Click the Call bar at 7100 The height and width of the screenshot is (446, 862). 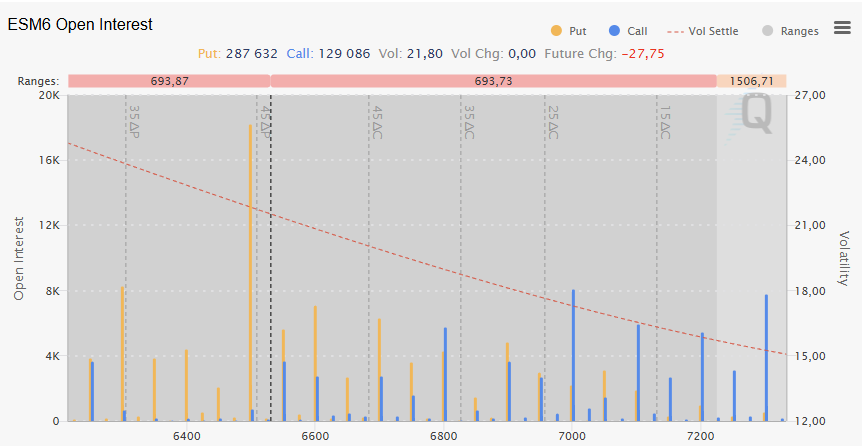point(638,372)
